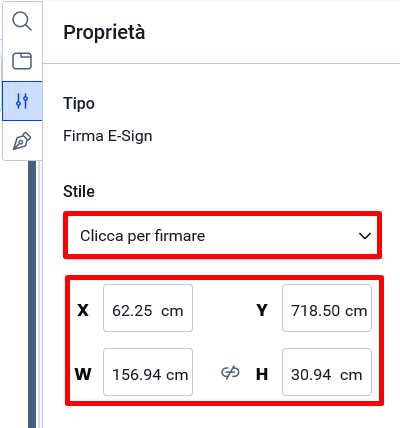Open the signature pen tool
This screenshot has height=428, width=400.
coord(22,141)
